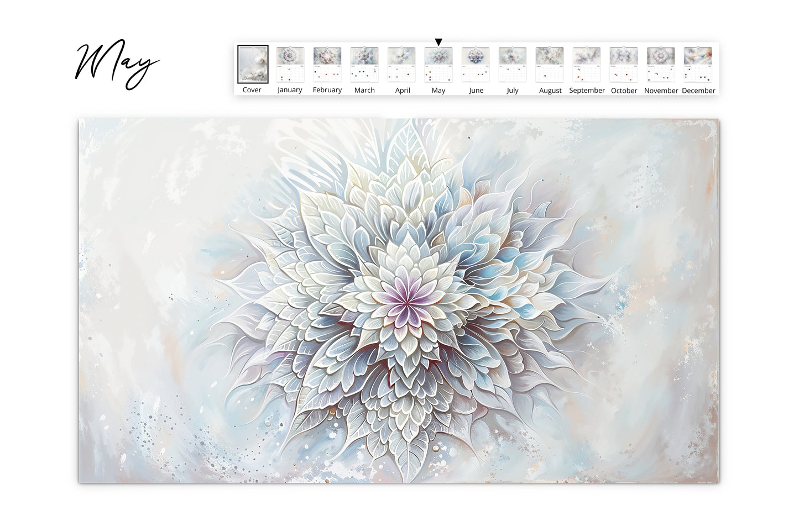Click the 'July' label text

(x=513, y=91)
